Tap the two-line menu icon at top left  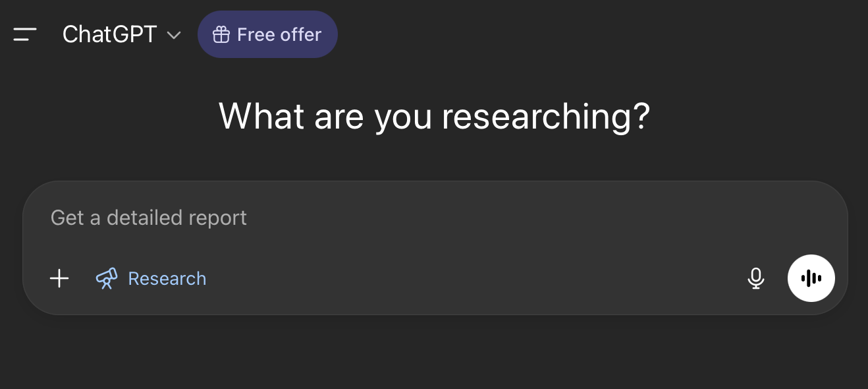point(25,34)
